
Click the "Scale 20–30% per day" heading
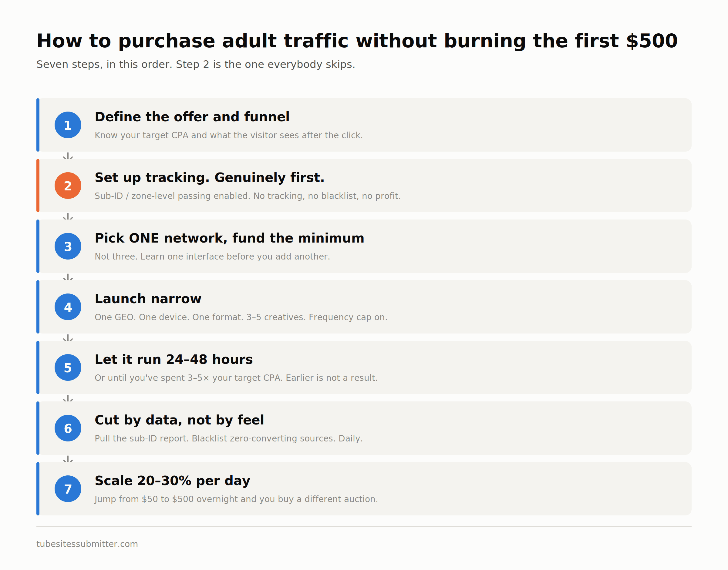pyautogui.click(x=172, y=481)
